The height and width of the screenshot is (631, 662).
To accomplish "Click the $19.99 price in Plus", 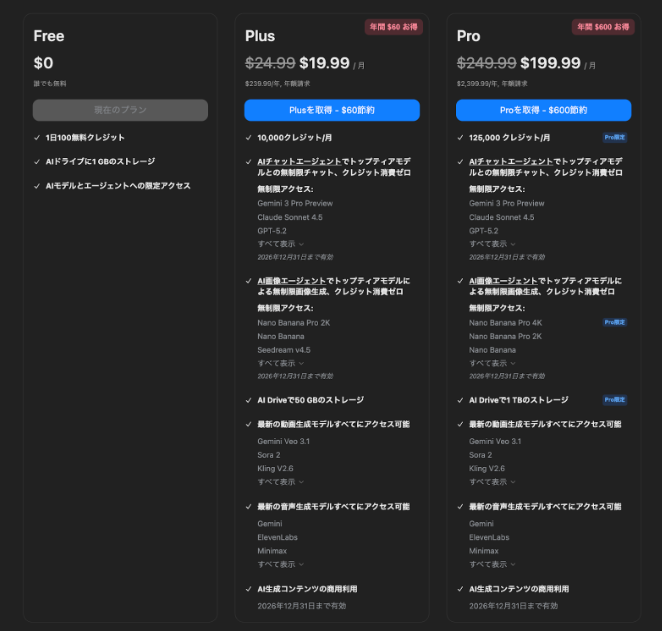I will point(324,63).
